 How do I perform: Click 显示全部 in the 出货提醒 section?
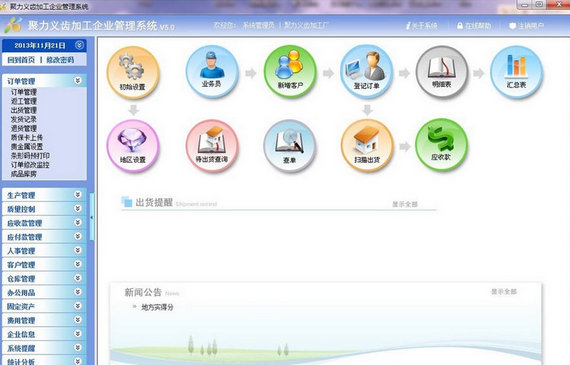(405, 204)
